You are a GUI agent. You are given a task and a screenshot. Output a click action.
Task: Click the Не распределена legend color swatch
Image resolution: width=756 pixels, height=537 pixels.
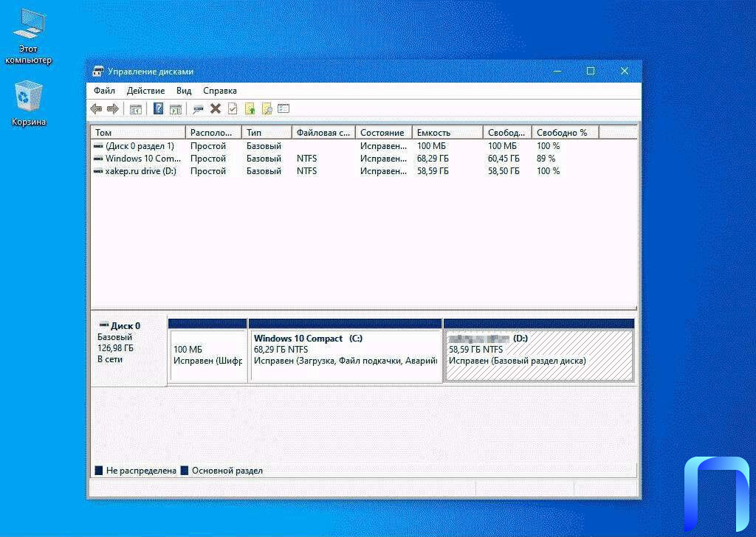(x=99, y=471)
